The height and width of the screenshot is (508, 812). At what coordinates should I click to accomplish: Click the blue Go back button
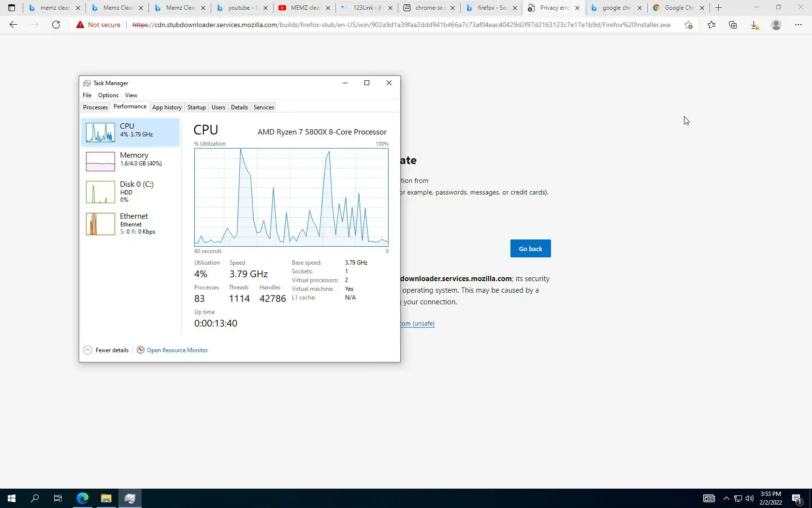click(531, 249)
